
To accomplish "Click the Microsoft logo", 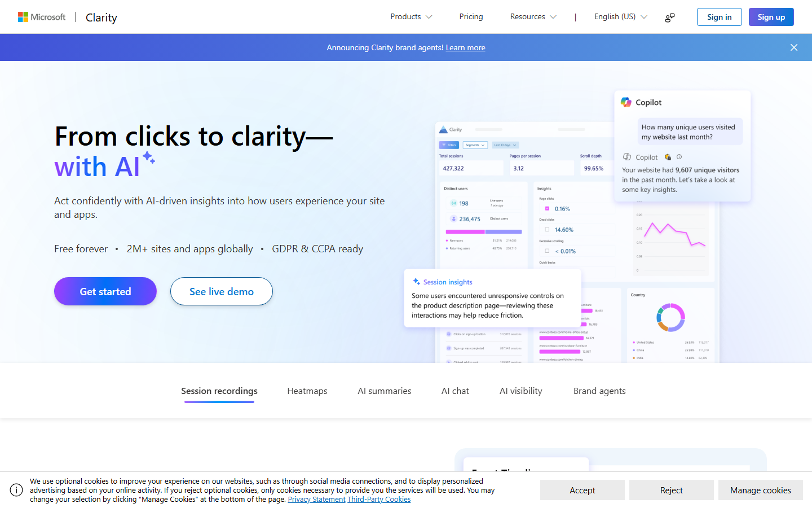I will coord(42,17).
